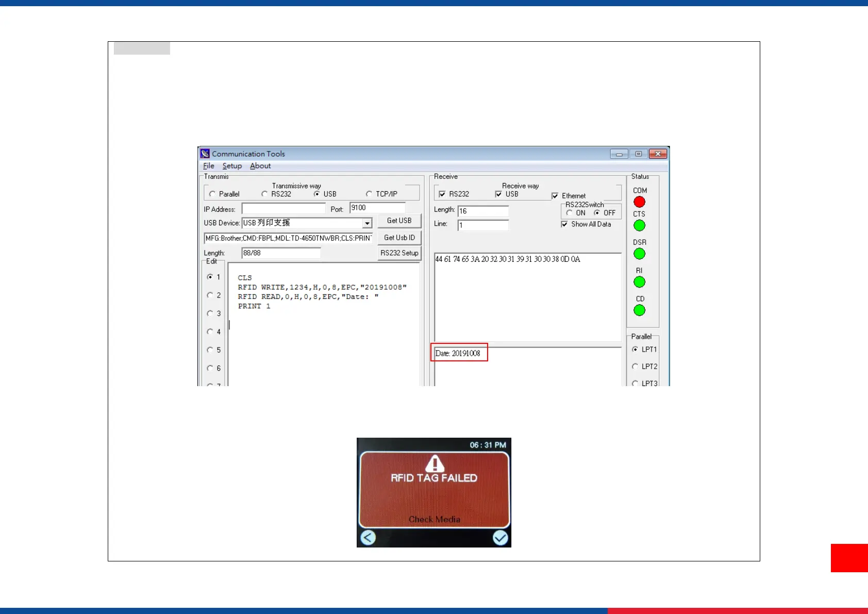Select LPT1 parallel port
This screenshot has height=614, width=868.
pos(635,350)
